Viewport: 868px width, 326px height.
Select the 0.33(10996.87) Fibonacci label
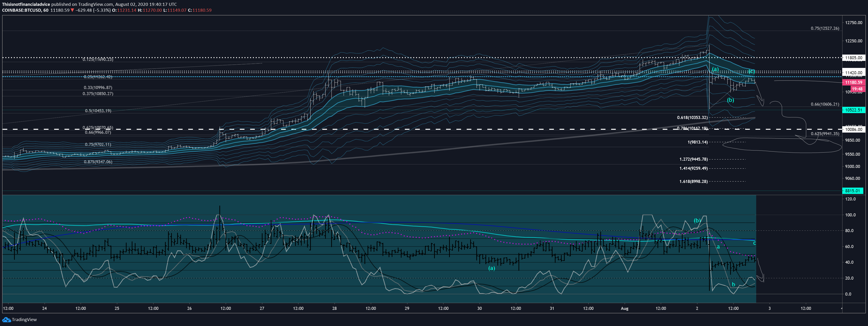coord(98,88)
